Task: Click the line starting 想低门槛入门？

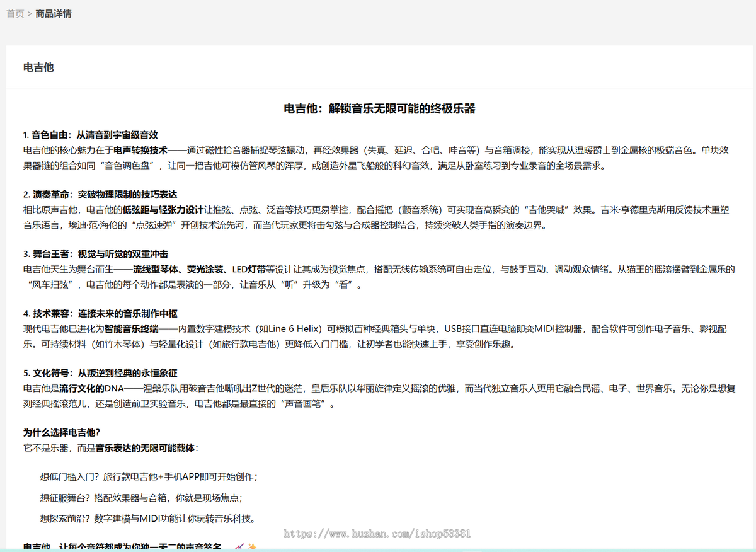Action: (149, 477)
